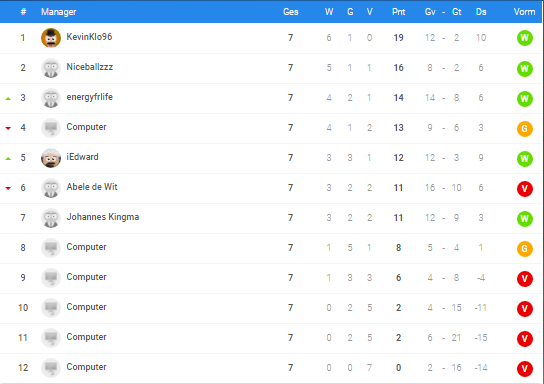Click the Ges column header
This screenshot has width=544, height=384.
click(290, 12)
